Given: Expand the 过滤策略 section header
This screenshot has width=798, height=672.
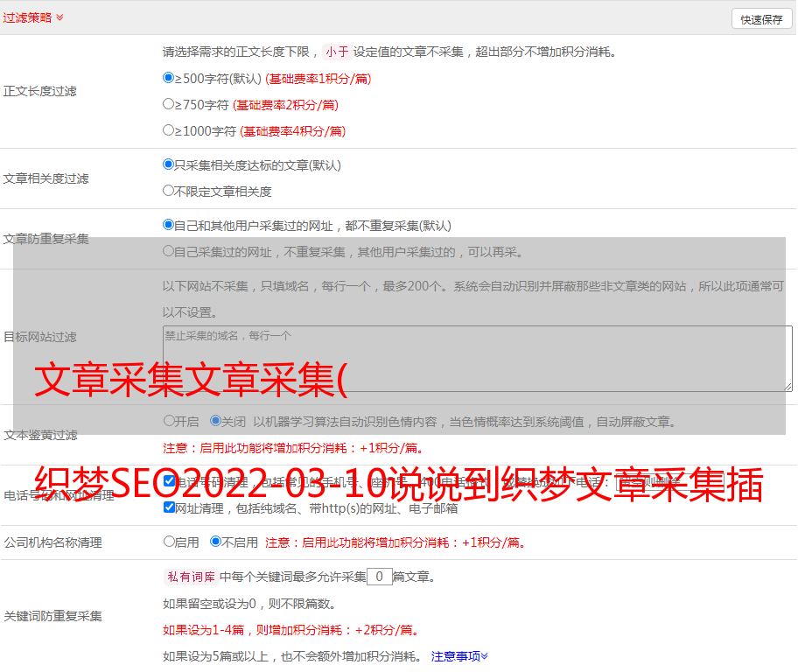Looking at the screenshot, I should pyautogui.click(x=33, y=17).
